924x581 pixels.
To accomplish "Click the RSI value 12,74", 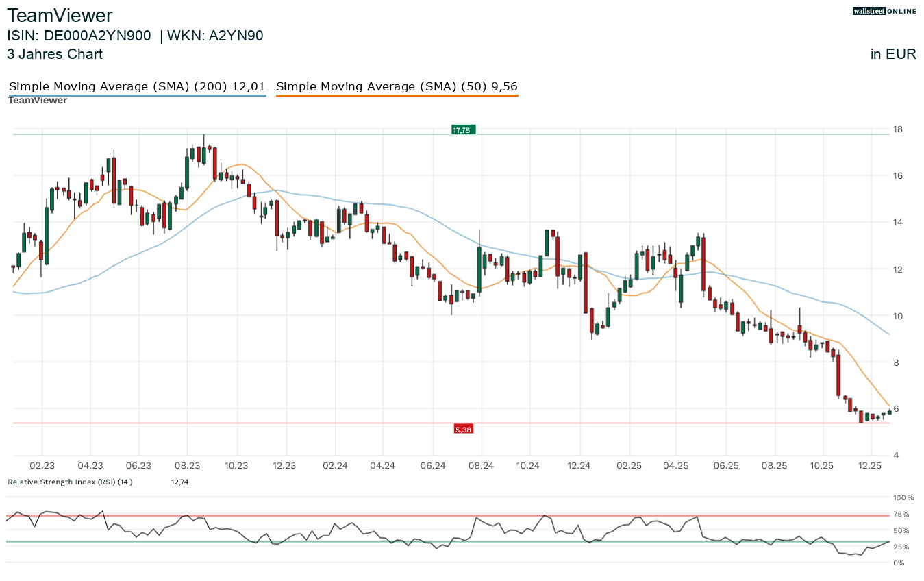I will coord(179,482).
